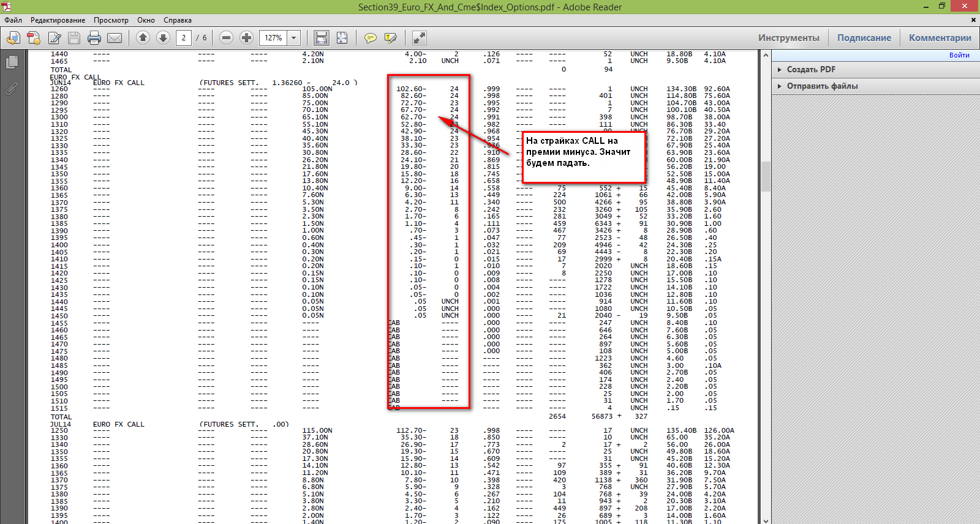Open the zoom level dropdown arrow
The height and width of the screenshot is (524, 980).
coord(294,38)
